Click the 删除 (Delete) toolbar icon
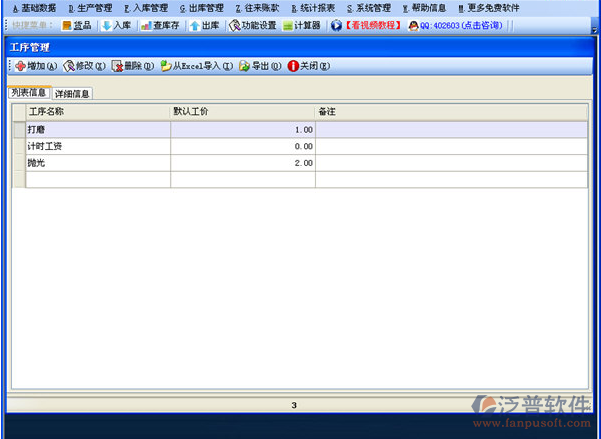601x439 pixels. coord(117,66)
